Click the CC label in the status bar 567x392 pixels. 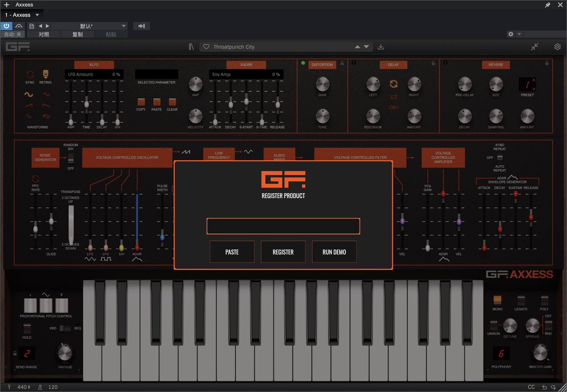(531, 387)
